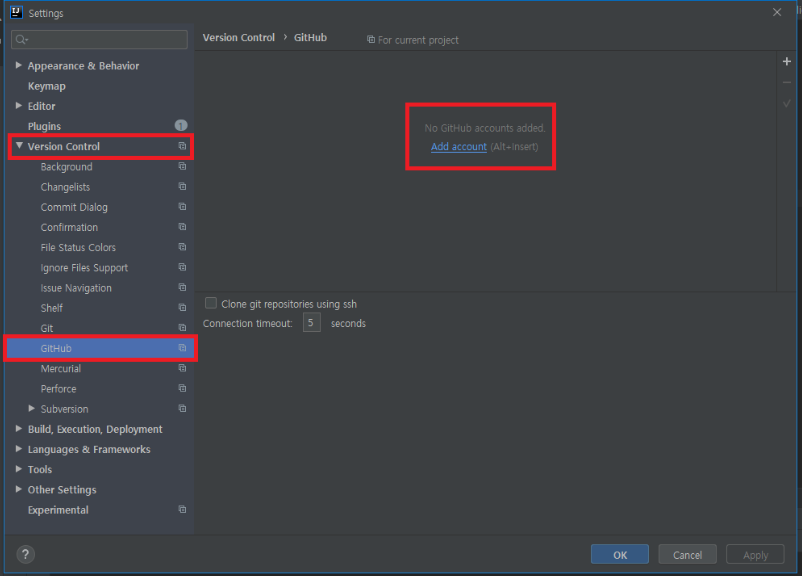This screenshot has height=576, width=802.
Task: Select Ignore Files Support item
Action: coord(84,268)
